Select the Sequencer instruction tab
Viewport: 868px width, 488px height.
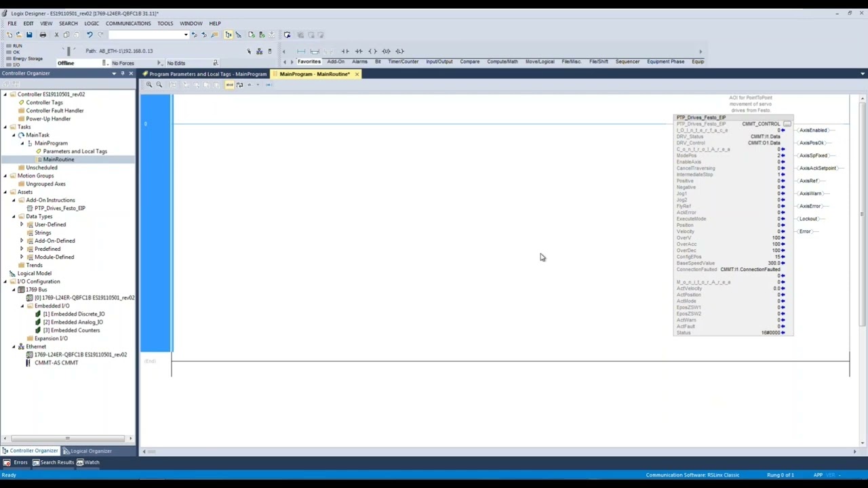(627, 62)
